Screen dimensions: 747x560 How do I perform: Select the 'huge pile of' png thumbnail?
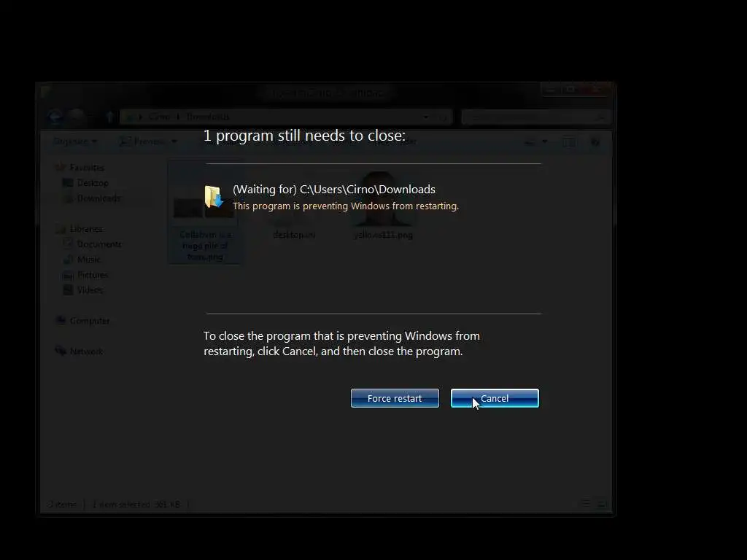[204, 212]
